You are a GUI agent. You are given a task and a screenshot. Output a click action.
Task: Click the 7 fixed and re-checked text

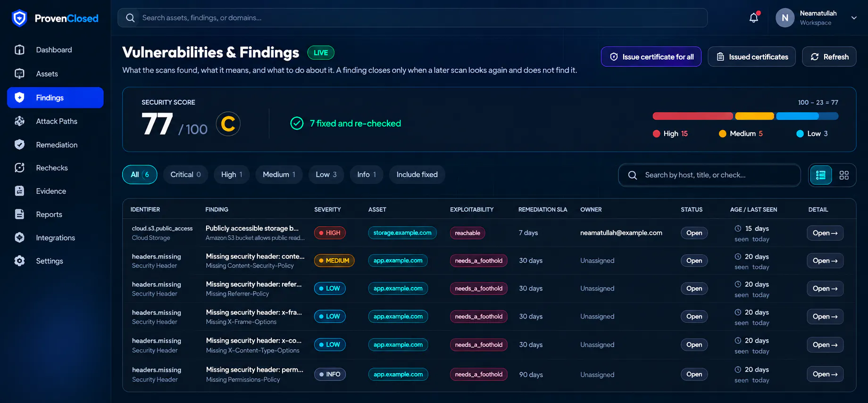coord(355,123)
